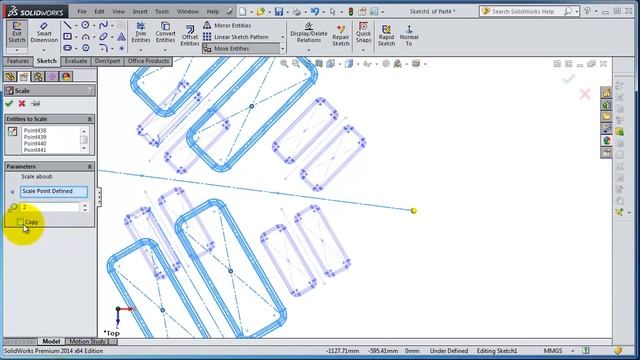
Task: Open Quick Snaps
Action: (x=363, y=33)
